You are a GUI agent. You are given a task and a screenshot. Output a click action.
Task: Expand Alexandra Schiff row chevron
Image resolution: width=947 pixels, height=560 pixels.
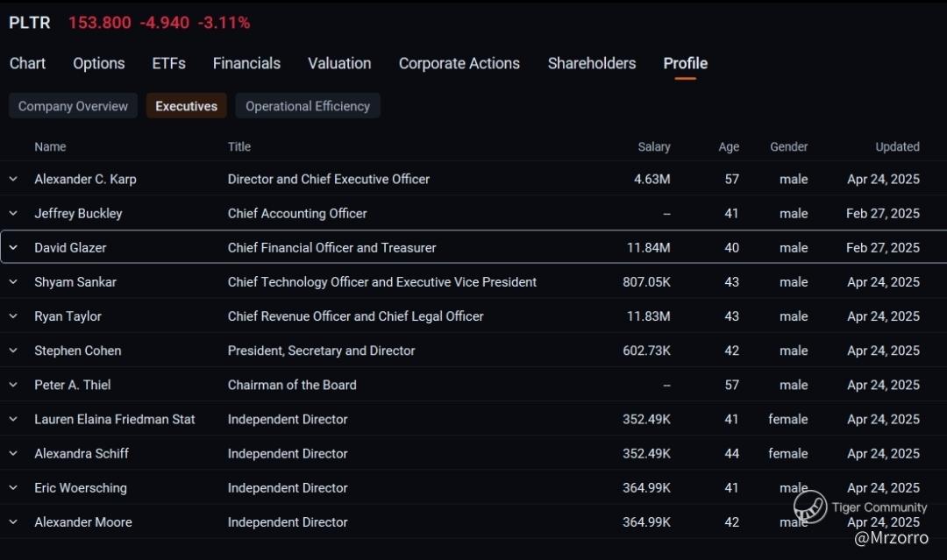click(x=13, y=453)
